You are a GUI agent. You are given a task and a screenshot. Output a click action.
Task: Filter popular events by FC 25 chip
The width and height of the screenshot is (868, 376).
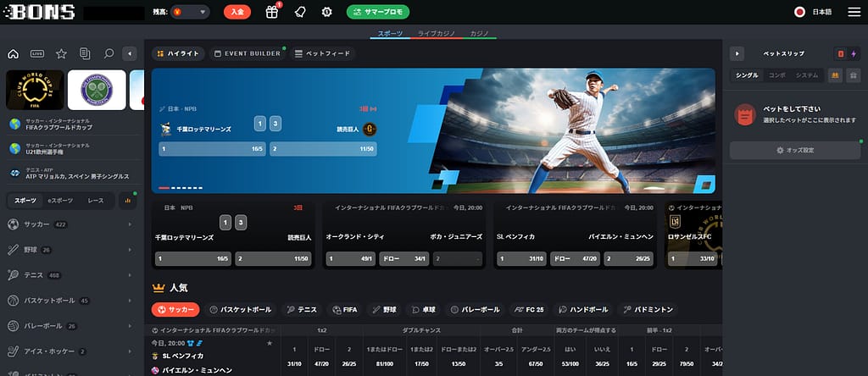pyautogui.click(x=529, y=310)
